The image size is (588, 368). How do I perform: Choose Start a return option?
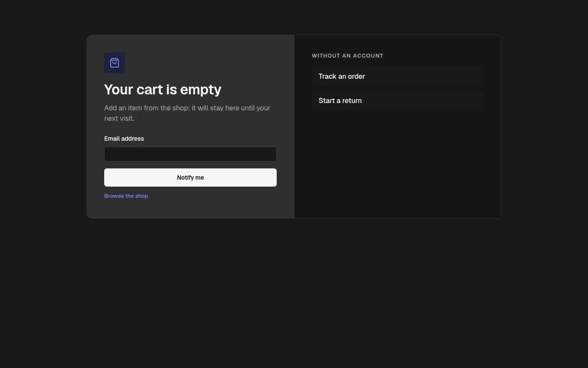point(398,101)
